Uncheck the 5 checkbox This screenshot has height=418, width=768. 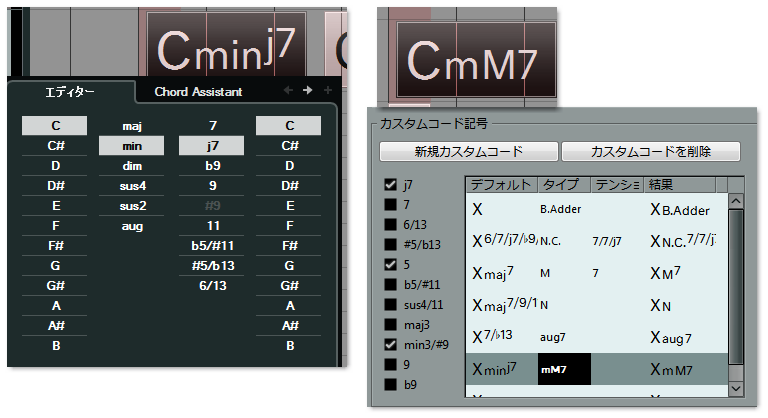pyautogui.click(x=390, y=265)
